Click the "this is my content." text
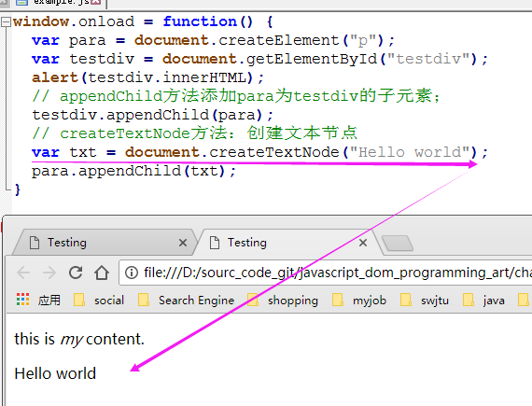The image size is (532, 406). (x=79, y=339)
